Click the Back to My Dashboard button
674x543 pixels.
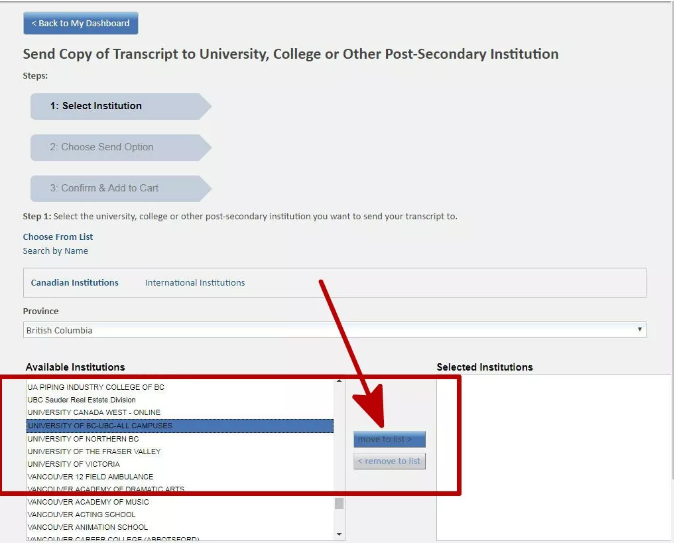coord(81,23)
